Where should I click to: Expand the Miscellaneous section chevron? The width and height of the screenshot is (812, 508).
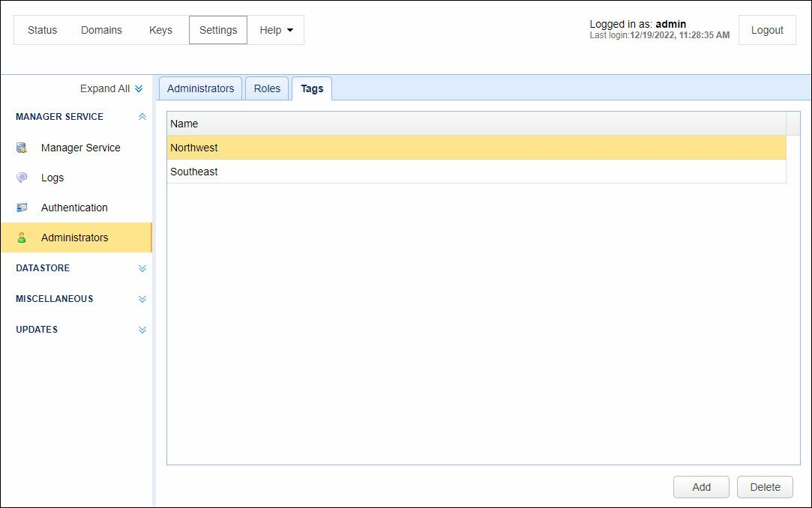click(142, 299)
